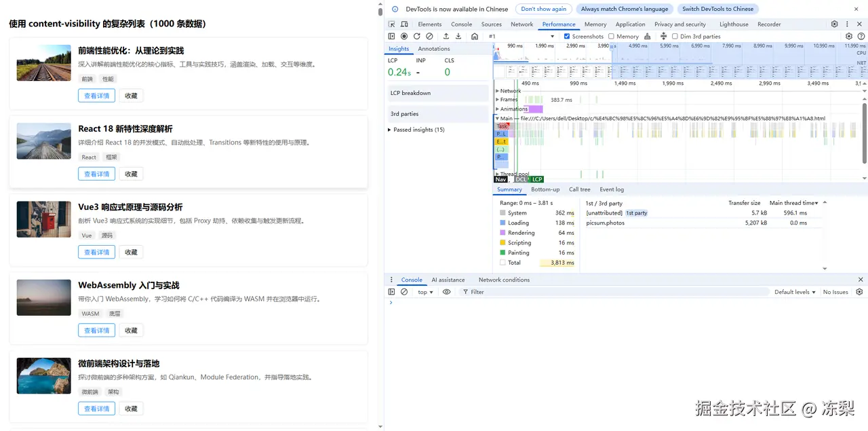Download the current performance trace
This screenshot has height=431, width=868.
click(x=458, y=36)
